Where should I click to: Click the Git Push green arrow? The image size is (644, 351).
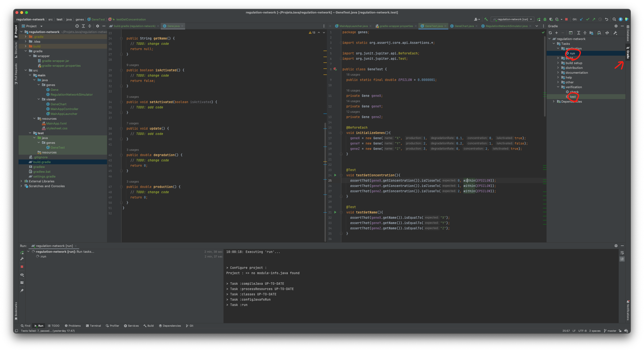(x=594, y=19)
